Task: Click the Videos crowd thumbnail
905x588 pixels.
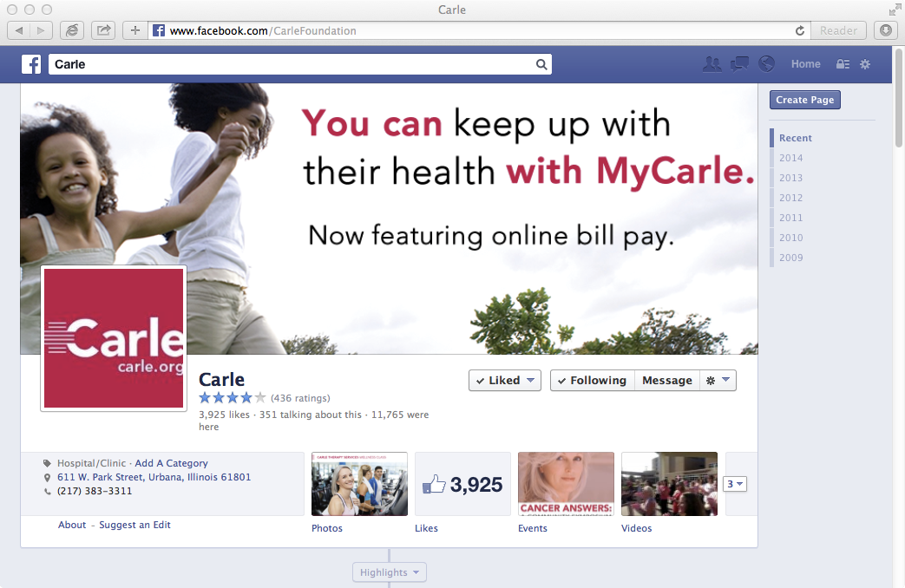Action: pos(670,484)
